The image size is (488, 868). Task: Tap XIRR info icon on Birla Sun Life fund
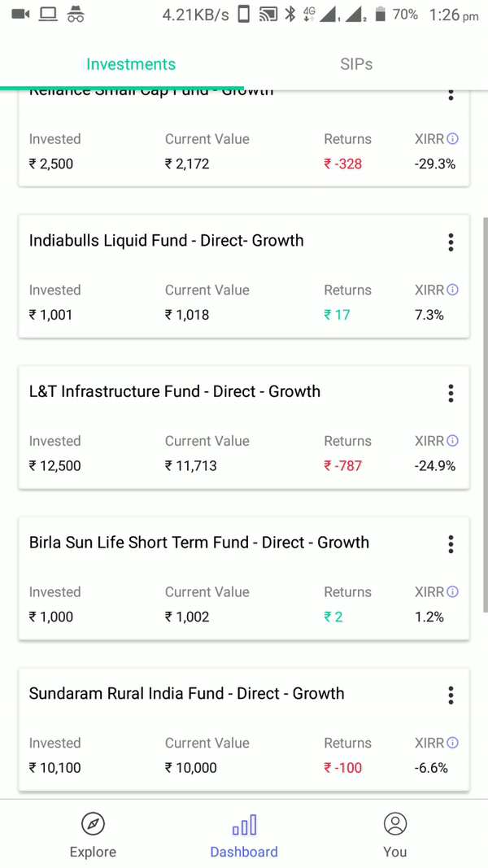[x=452, y=591]
